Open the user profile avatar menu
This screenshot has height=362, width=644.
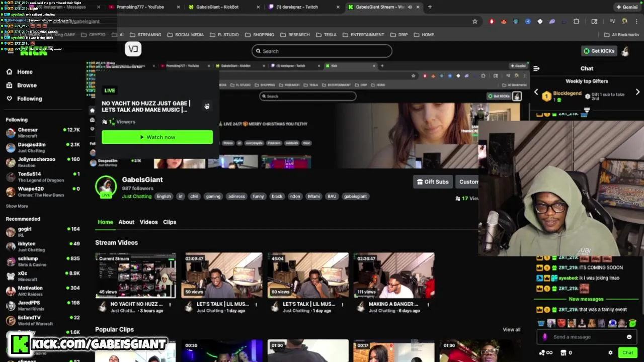pyautogui.click(x=625, y=51)
